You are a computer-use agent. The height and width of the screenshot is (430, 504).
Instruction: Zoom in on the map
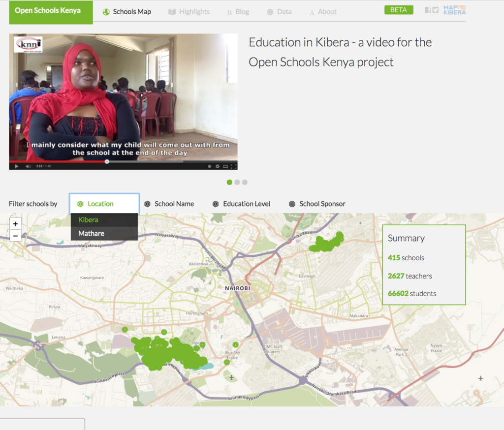point(15,224)
